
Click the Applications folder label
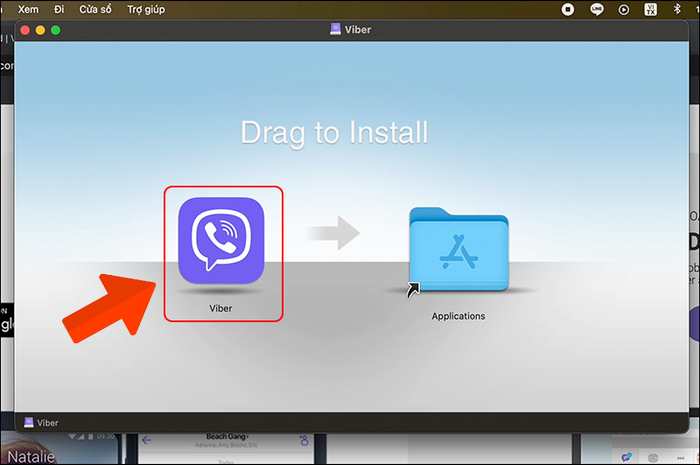(458, 316)
